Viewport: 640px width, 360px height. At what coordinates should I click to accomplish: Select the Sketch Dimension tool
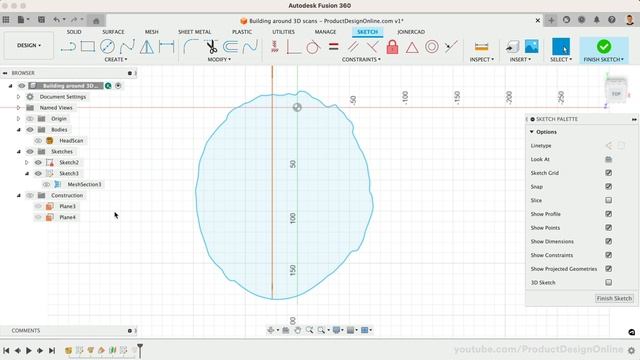coord(167,47)
